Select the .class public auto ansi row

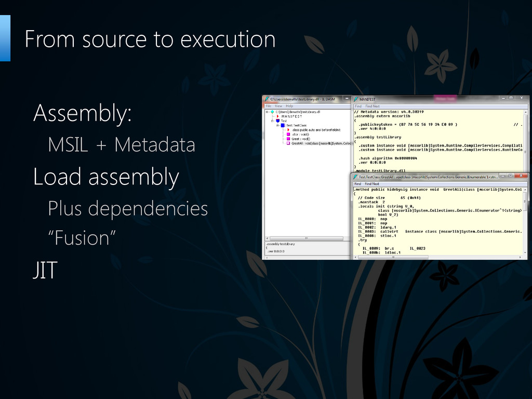click(316, 130)
